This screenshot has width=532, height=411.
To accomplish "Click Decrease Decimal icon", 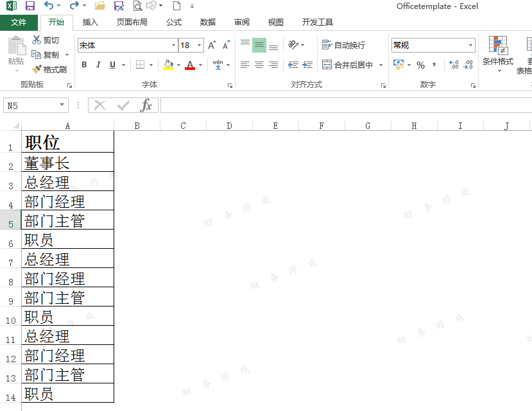I will [468, 65].
